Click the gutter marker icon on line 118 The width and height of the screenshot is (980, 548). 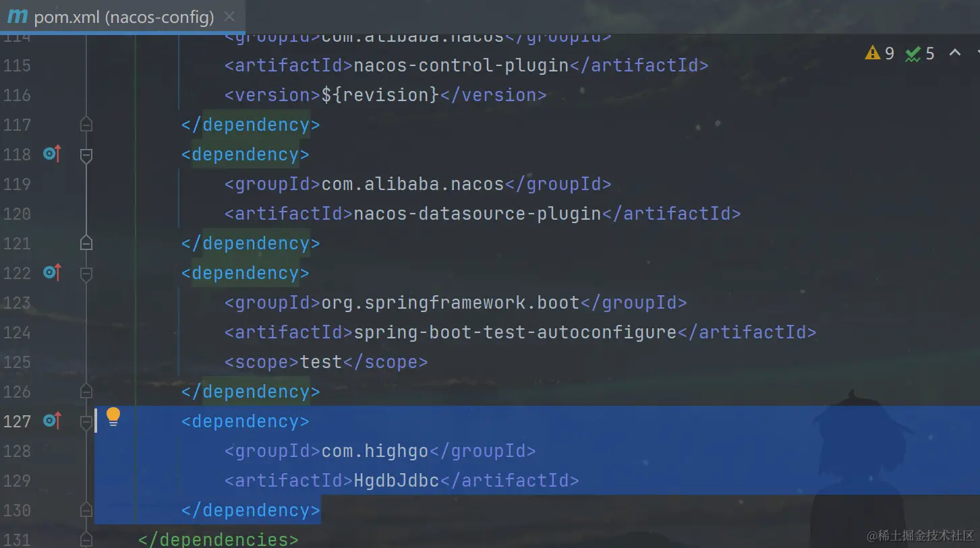pyautogui.click(x=52, y=154)
